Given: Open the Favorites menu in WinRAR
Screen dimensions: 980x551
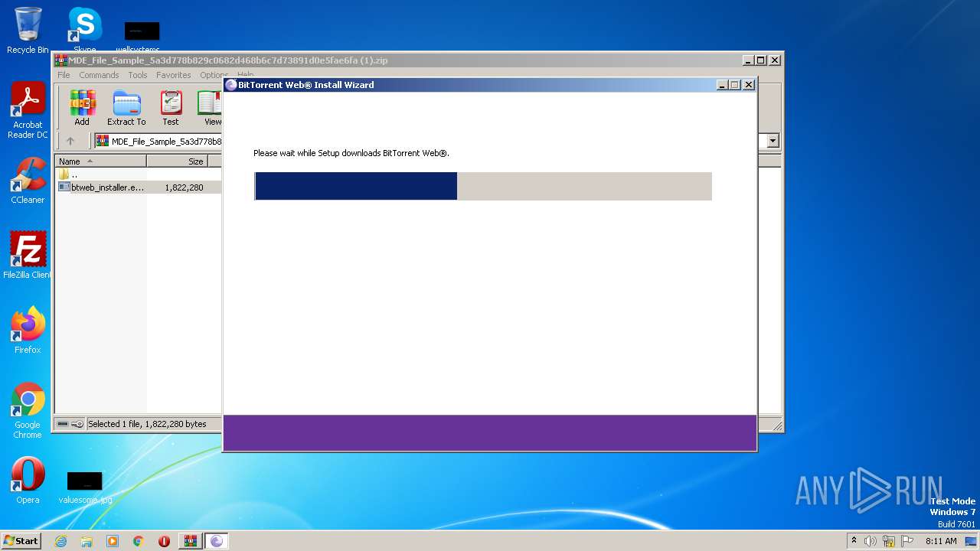Looking at the screenshot, I should [x=174, y=75].
